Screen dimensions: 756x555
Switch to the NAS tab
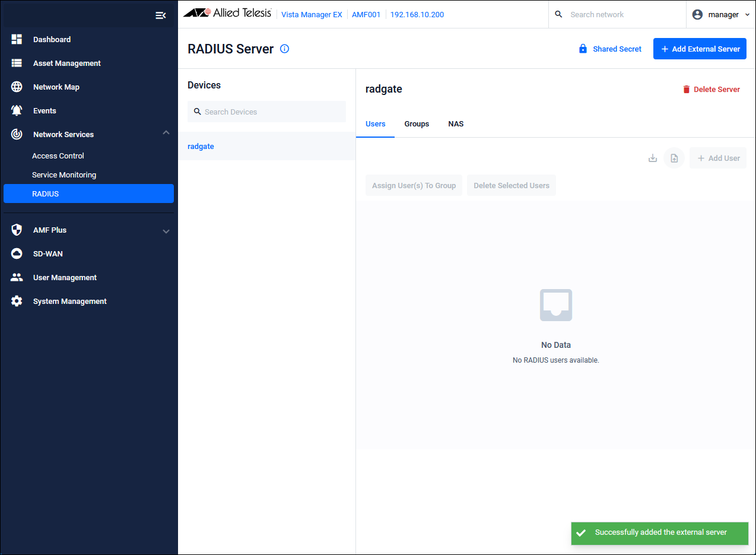click(456, 124)
